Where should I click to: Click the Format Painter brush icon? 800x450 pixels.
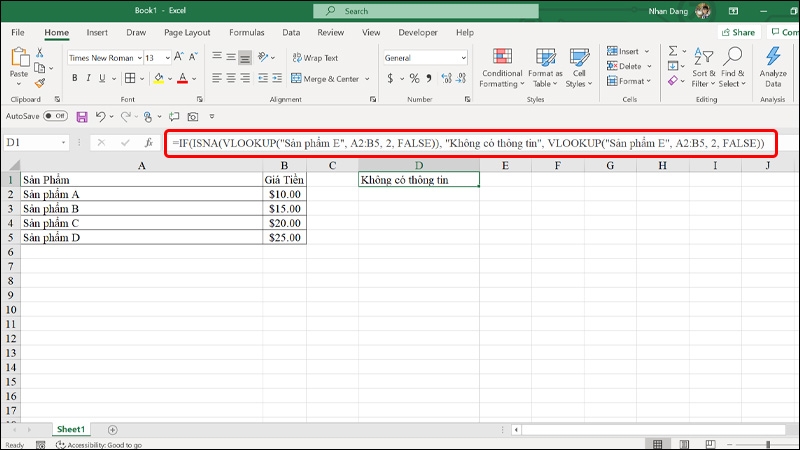point(40,82)
